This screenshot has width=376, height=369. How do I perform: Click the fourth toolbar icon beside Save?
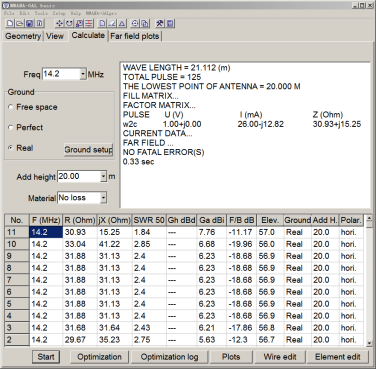point(39,23)
